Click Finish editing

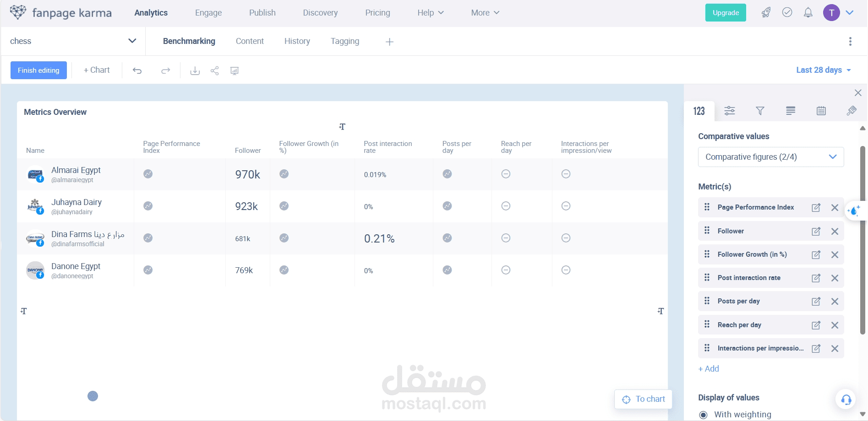click(38, 70)
